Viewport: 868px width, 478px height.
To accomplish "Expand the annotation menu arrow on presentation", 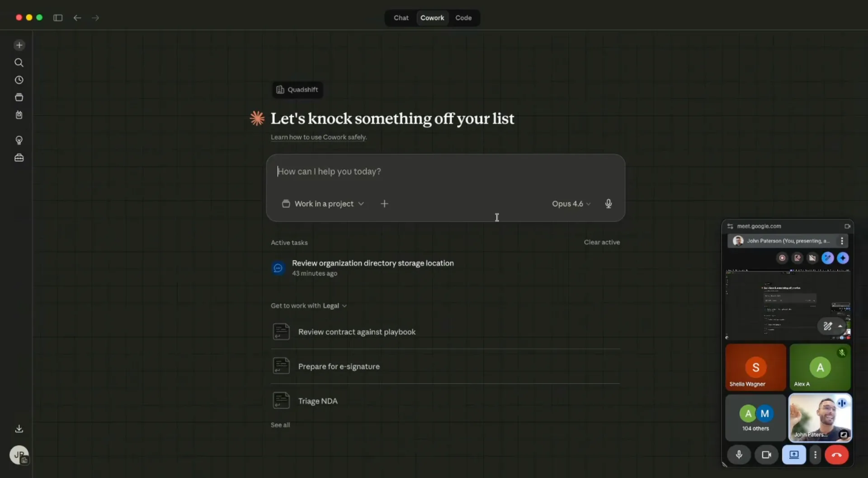I will [840, 326].
